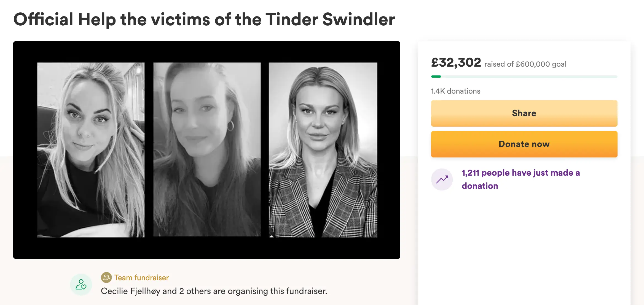Click the fundraising progress bar

click(524, 77)
